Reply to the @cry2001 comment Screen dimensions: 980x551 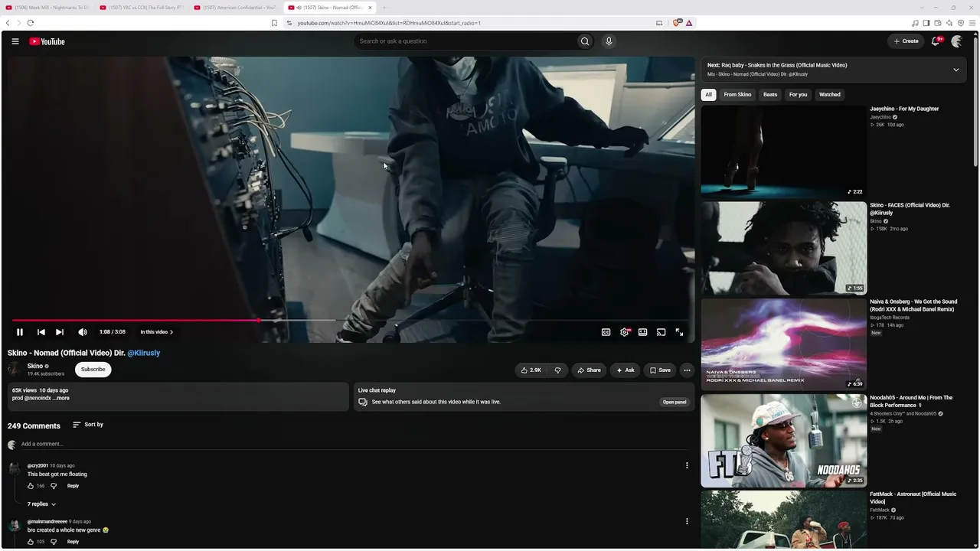[x=73, y=486]
